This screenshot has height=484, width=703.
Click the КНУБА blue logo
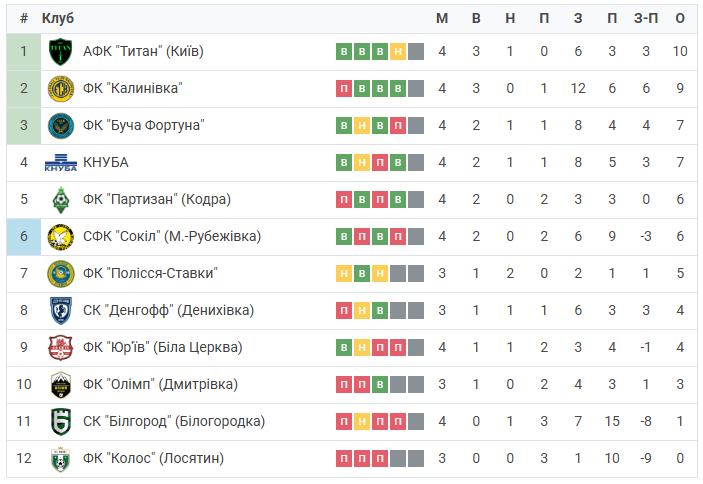tap(61, 163)
